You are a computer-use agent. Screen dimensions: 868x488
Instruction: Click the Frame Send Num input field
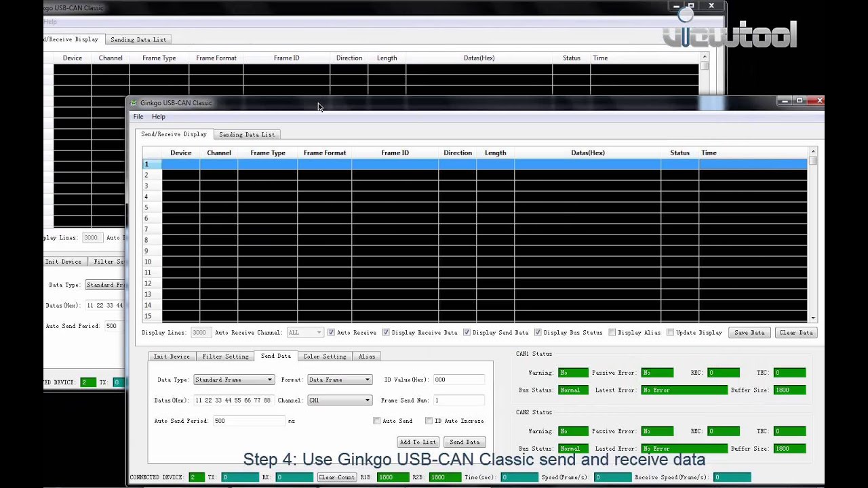pyautogui.click(x=459, y=401)
